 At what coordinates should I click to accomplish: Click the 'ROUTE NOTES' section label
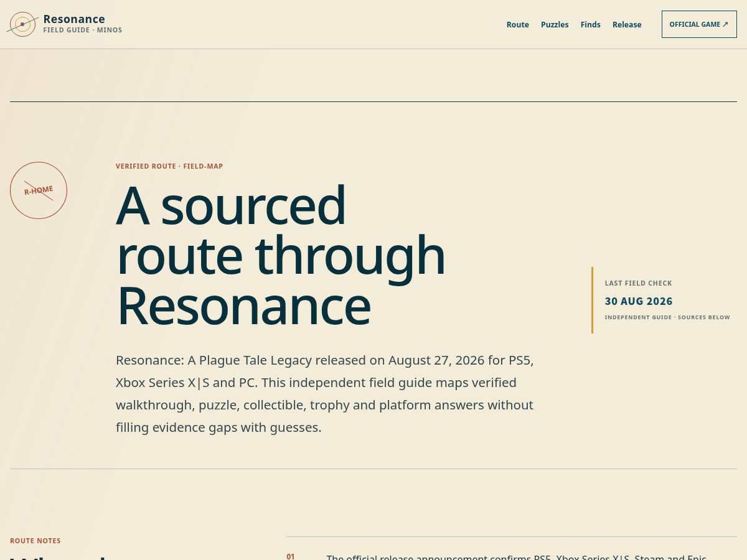[x=35, y=541]
